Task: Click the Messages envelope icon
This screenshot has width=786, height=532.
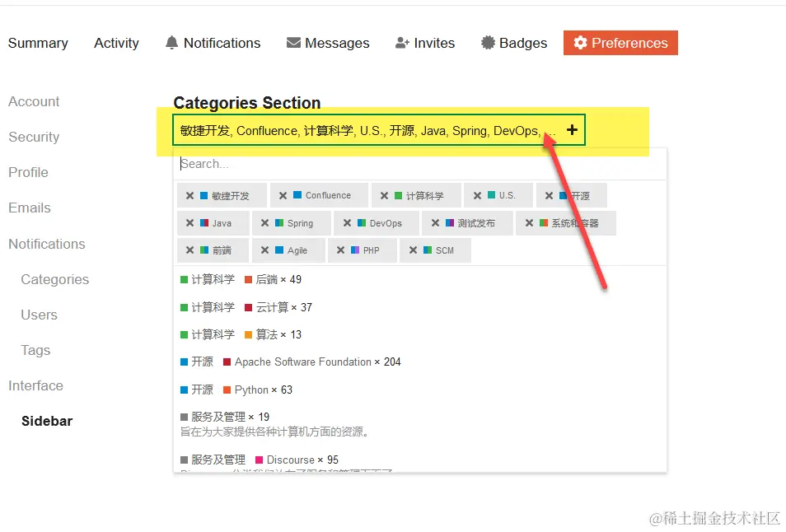Action: click(293, 43)
